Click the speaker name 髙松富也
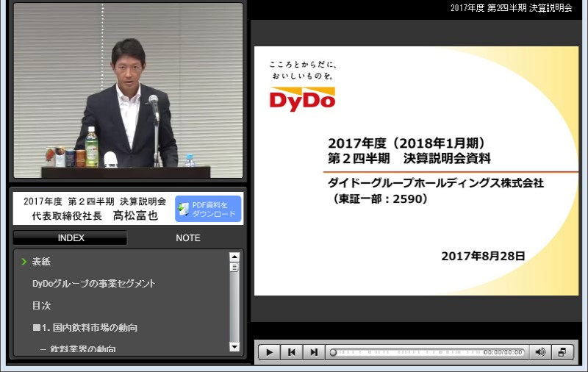 pyautogui.click(x=136, y=215)
